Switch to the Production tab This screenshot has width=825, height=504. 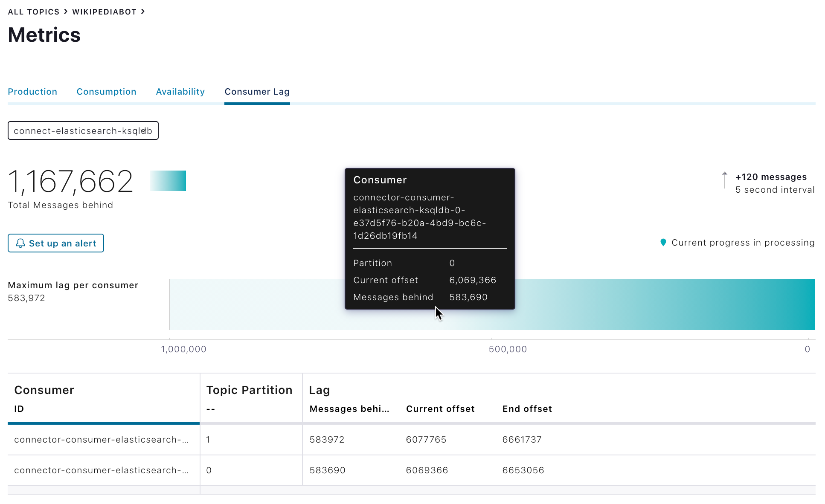pyautogui.click(x=32, y=92)
